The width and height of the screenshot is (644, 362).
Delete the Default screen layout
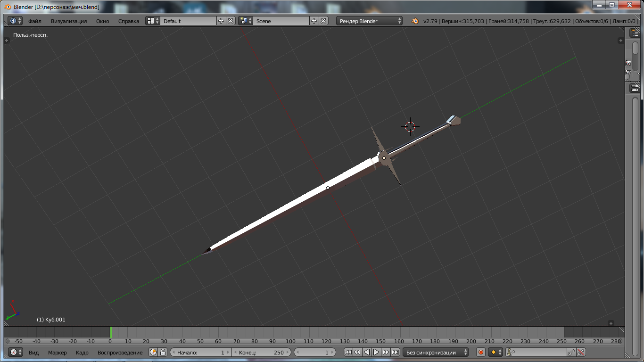tap(231, 21)
